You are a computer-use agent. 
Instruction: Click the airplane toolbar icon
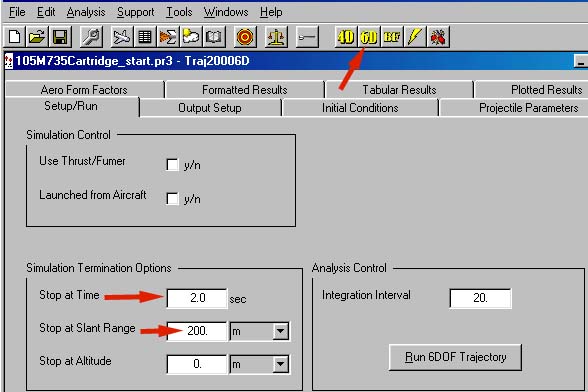122,37
